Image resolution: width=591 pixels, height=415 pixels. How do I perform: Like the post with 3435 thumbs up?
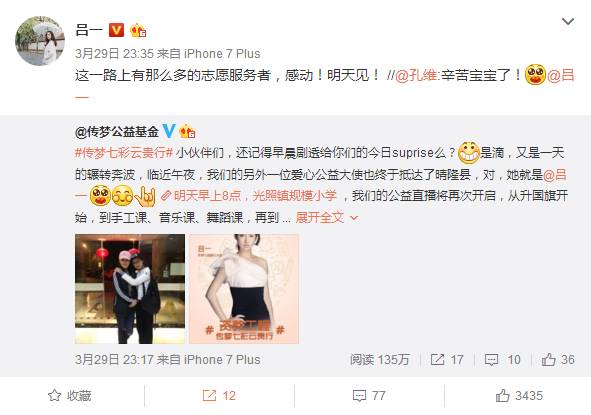click(519, 396)
